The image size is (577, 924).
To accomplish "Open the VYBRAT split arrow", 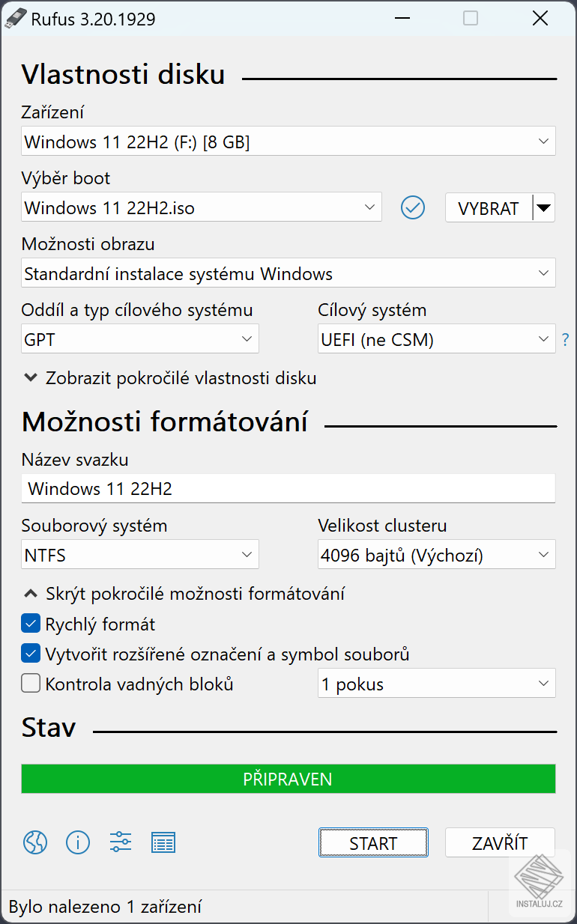I will tap(545, 207).
